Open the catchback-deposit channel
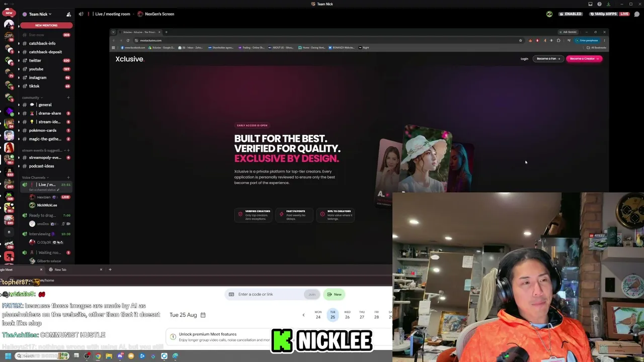The width and height of the screenshot is (644, 362). (x=45, y=52)
